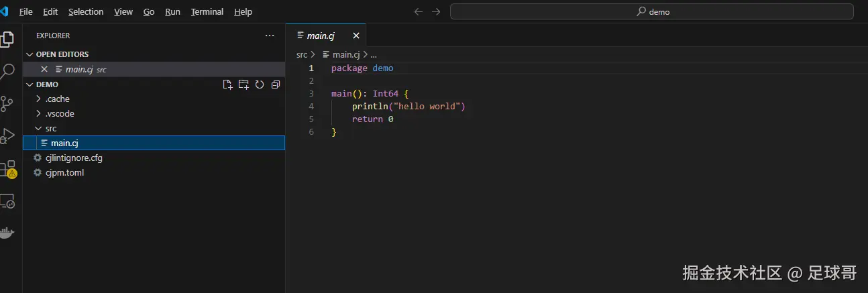Click the breadcrumb ellipsis after main.cj
The width and height of the screenshot is (868, 293).
click(x=374, y=54)
